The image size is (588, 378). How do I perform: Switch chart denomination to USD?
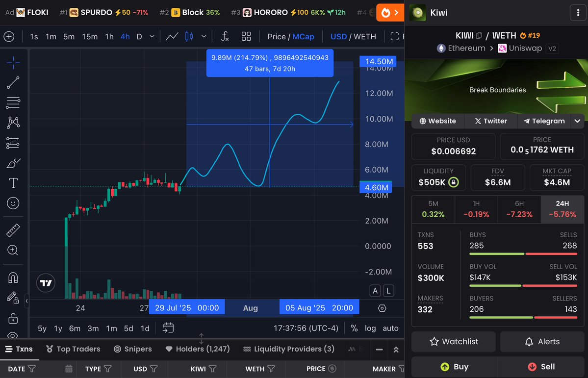pyautogui.click(x=338, y=37)
